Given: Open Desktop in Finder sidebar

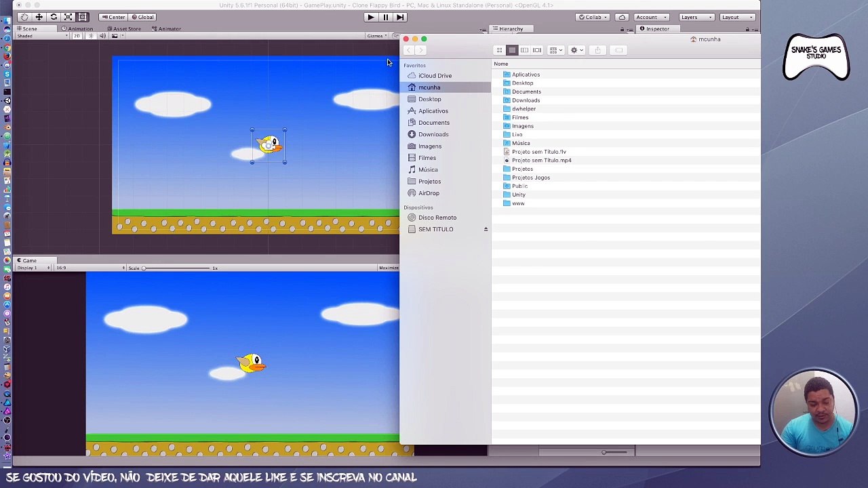Looking at the screenshot, I should (x=446, y=99).
